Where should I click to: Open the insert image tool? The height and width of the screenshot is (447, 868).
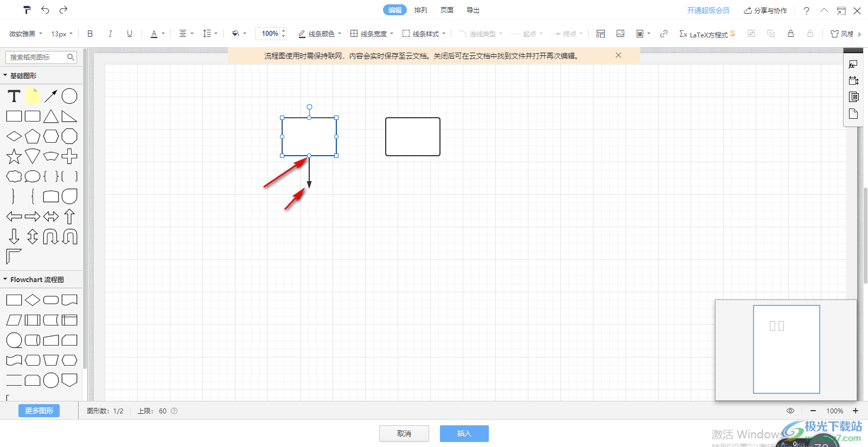click(x=620, y=34)
